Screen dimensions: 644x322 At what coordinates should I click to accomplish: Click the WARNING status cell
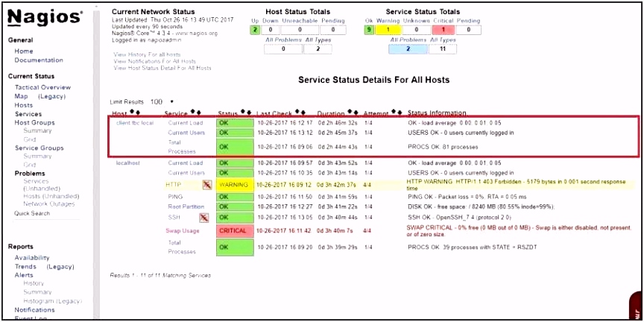pos(235,186)
